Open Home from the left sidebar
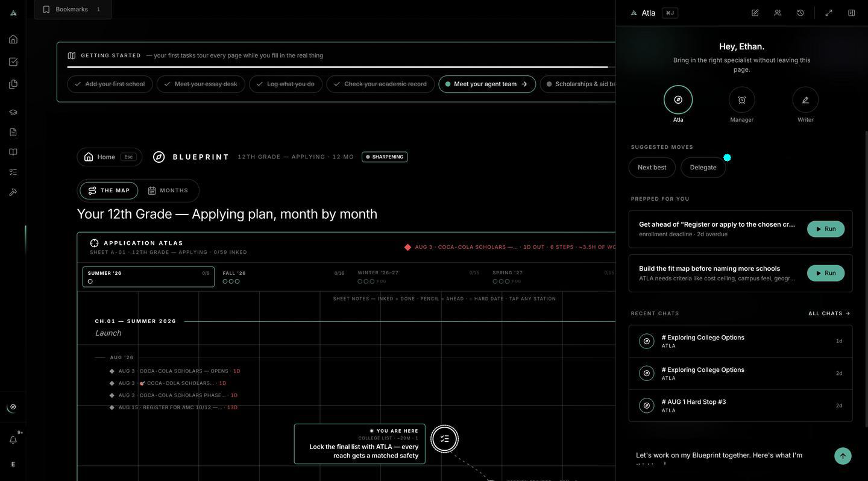868x481 pixels. [x=13, y=39]
